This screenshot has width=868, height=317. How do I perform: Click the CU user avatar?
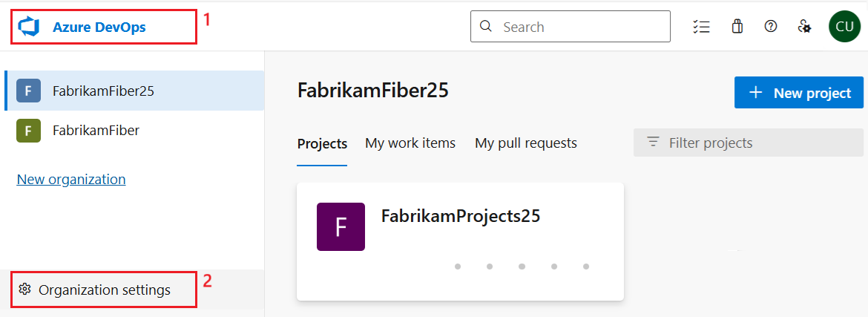(844, 27)
